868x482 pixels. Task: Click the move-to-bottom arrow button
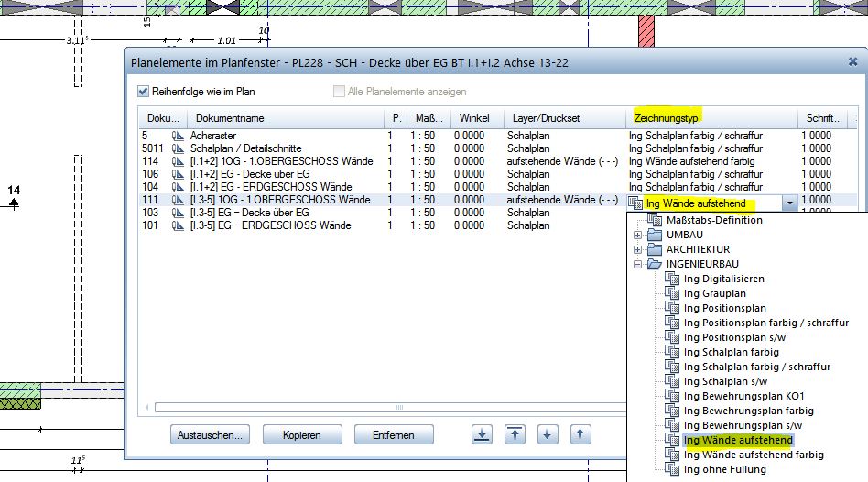click(x=483, y=434)
